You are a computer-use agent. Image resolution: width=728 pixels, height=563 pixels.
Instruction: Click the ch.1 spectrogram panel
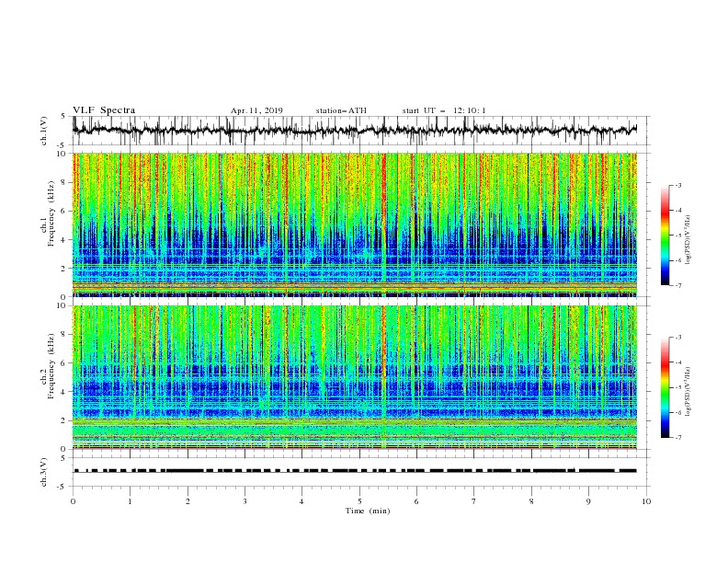[x=355, y=224]
